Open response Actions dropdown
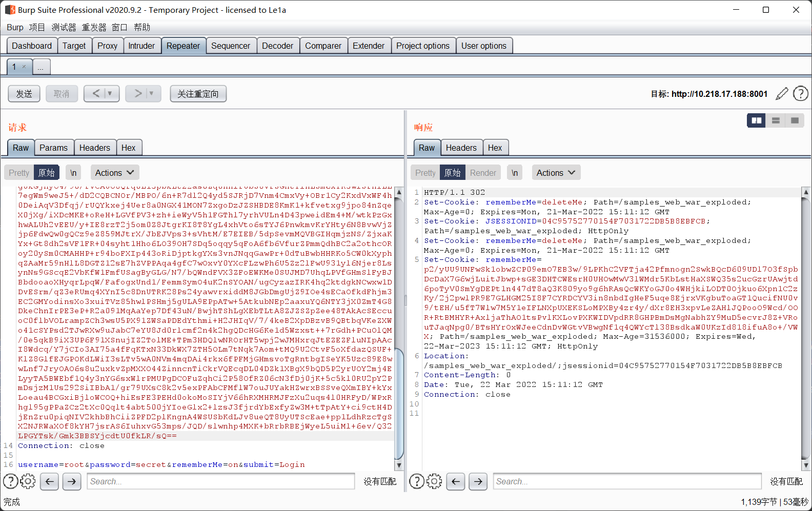 pos(556,173)
